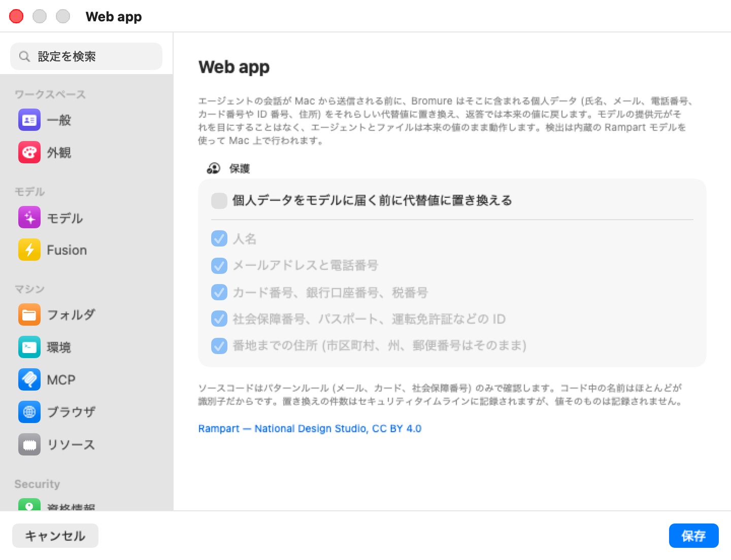Toggle the 社会保障番号、パスポート checkbox
The image size is (731, 560).
coord(219,319)
